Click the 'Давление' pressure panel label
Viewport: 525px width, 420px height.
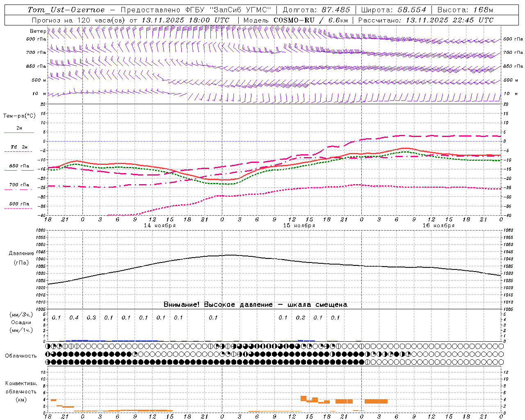coord(21,253)
